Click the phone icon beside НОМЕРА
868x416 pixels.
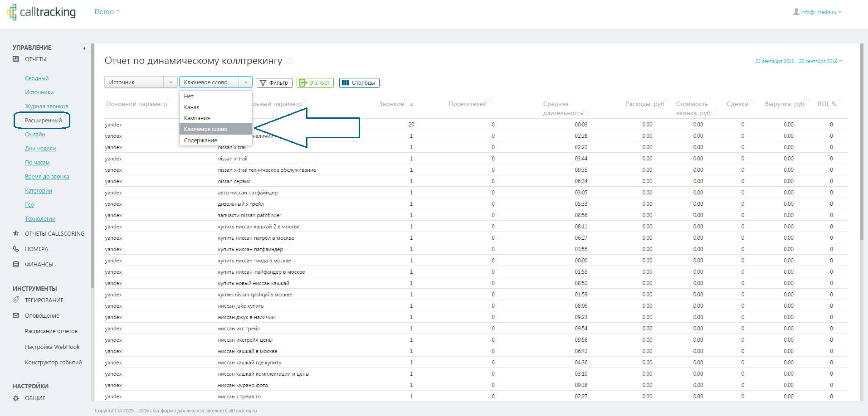[16, 249]
